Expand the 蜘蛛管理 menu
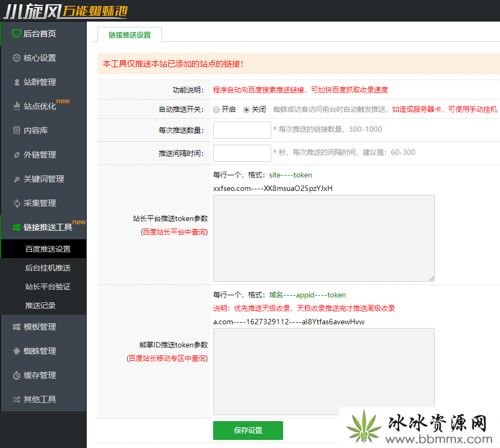The image size is (500, 448). coord(44,351)
